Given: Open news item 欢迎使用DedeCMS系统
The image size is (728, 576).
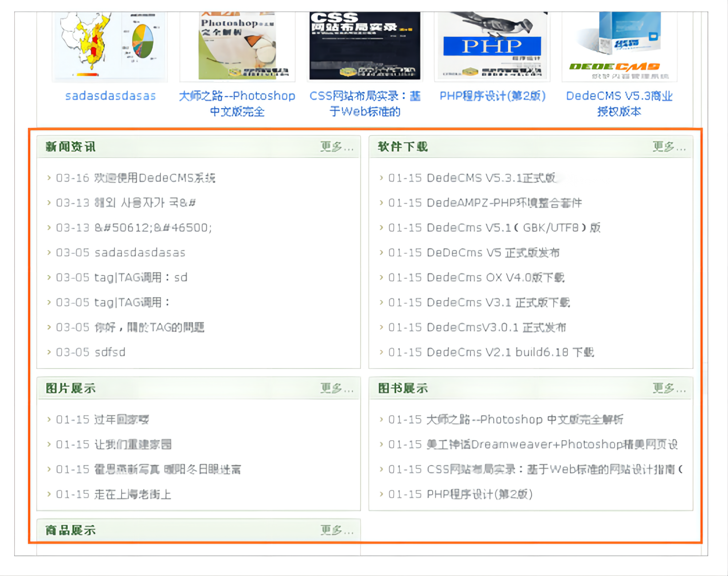Looking at the screenshot, I should tap(155, 178).
